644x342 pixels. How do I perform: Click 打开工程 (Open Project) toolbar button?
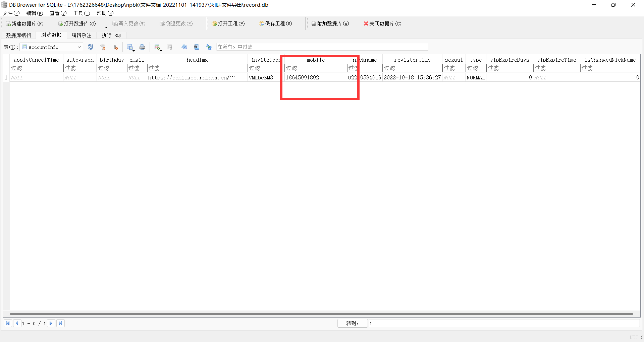[228, 23]
